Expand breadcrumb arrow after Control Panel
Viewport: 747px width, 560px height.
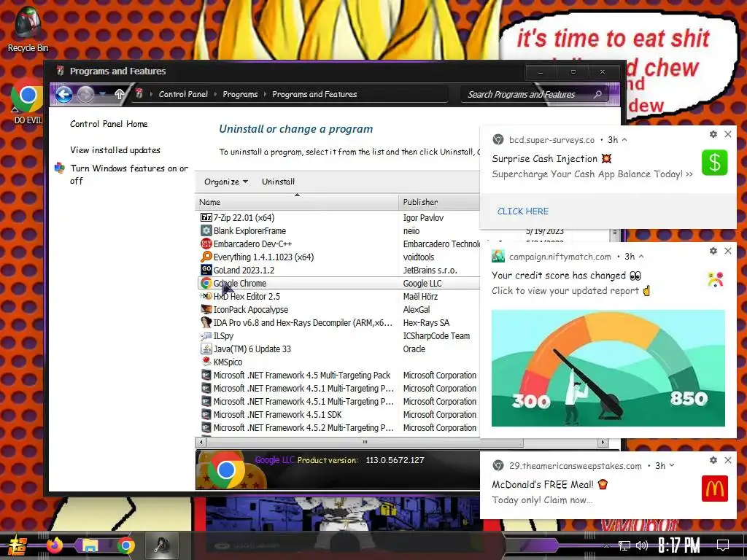(x=215, y=94)
